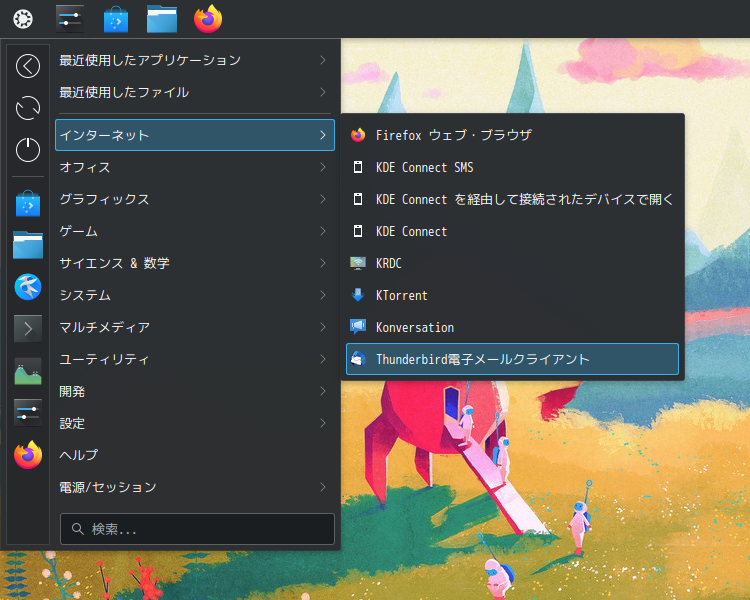750x600 pixels.
Task: Click the Thunderbird mail icon
Action: [358, 359]
